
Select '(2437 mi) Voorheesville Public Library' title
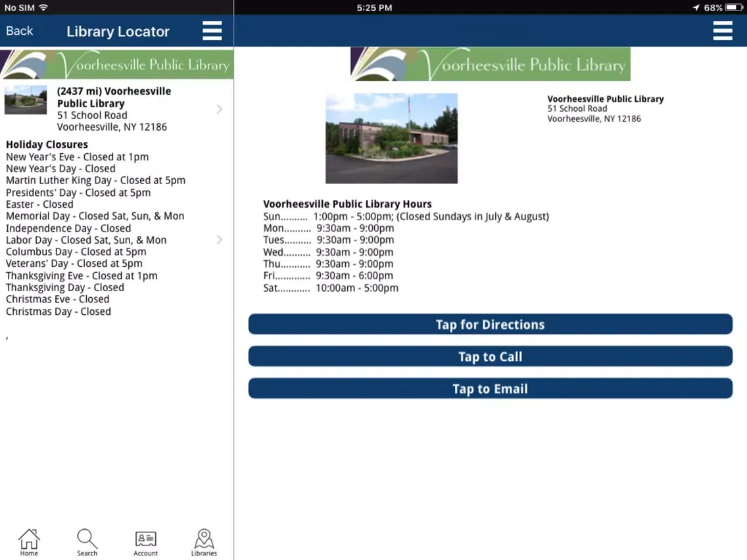pyautogui.click(x=114, y=97)
